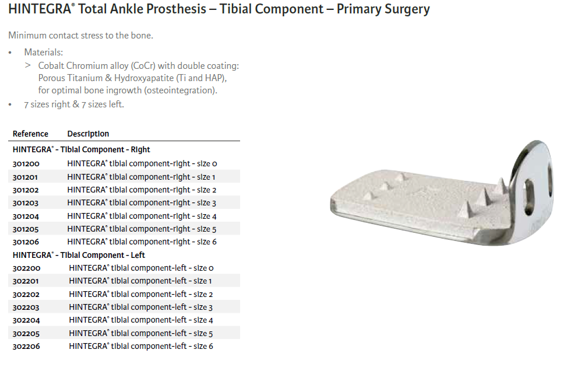Image resolution: width=588 pixels, height=367 pixels.
Task: Click the Cobalt Chromium alloy text line
Action: coord(139,66)
